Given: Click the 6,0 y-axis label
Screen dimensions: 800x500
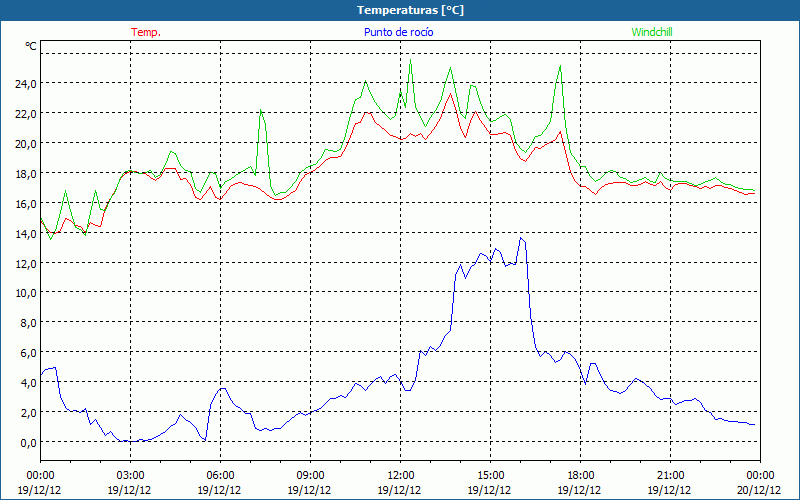Looking at the screenshot, I should (27, 352).
